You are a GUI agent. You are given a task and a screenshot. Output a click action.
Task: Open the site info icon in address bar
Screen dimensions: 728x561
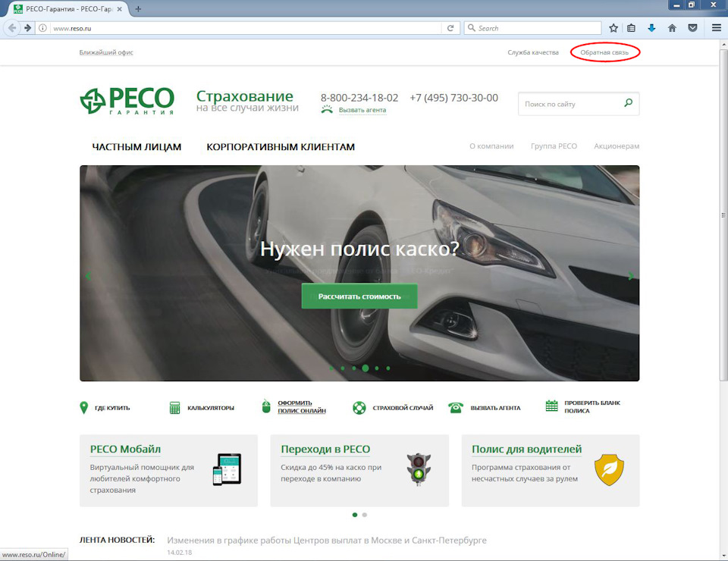[42, 28]
